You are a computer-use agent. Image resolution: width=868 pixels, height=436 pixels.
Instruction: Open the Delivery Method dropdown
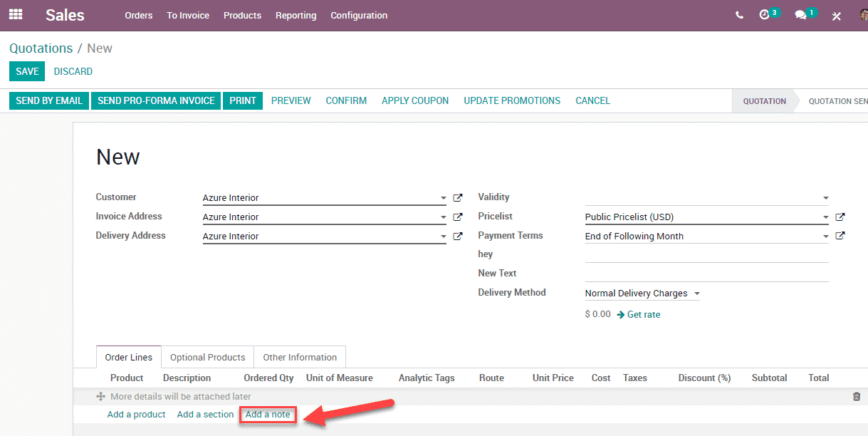(696, 294)
